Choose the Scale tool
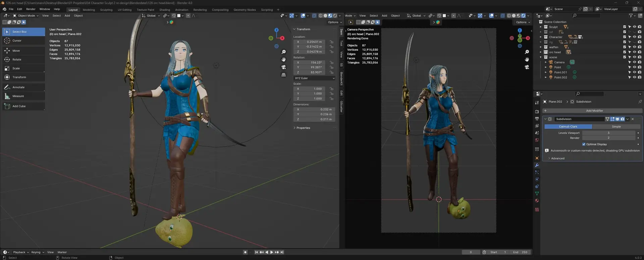Image resolution: width=644 pixels, height=260 pixels. tap(16, 68)
